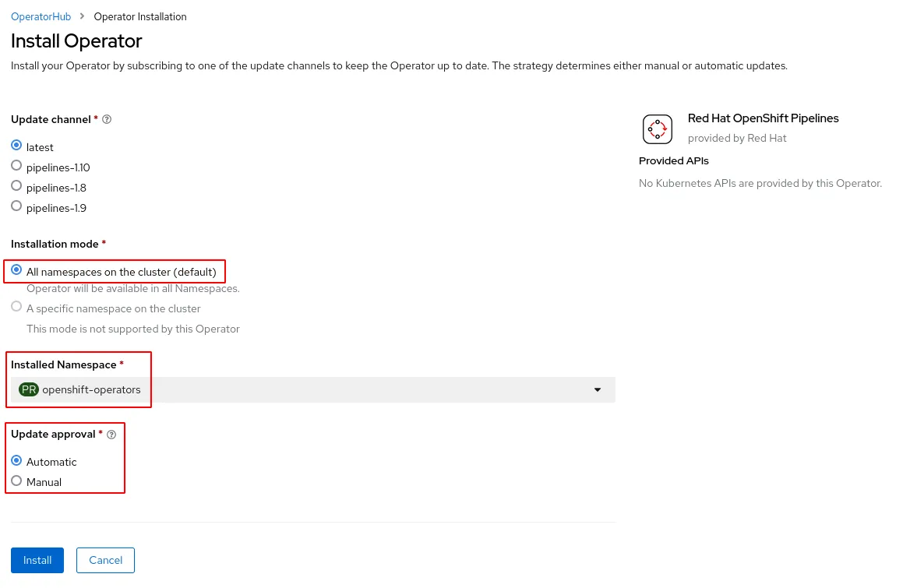
Task: Select A specific namespace installation mode
Action: click(16, 307)
